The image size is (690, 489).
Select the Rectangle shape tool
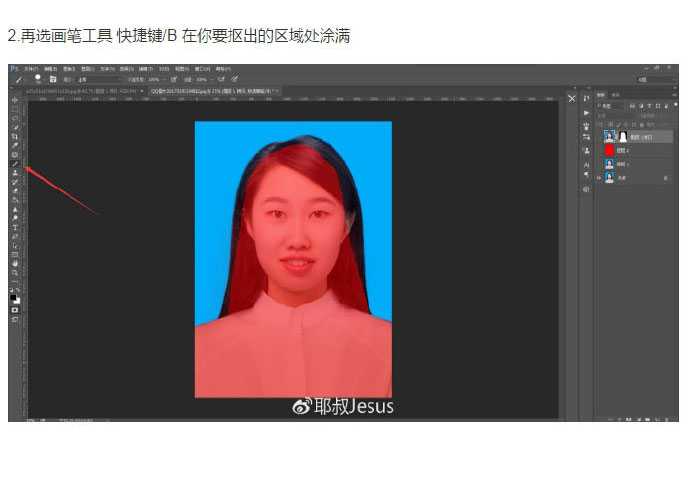pyautogui.click(x=15, y=255)
